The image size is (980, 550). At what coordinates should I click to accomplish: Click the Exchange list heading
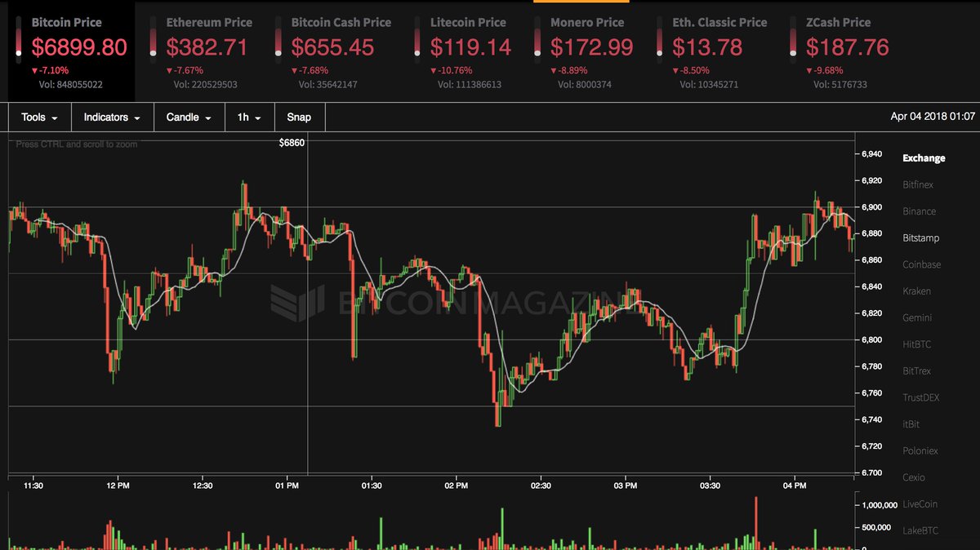pos(924,158)
